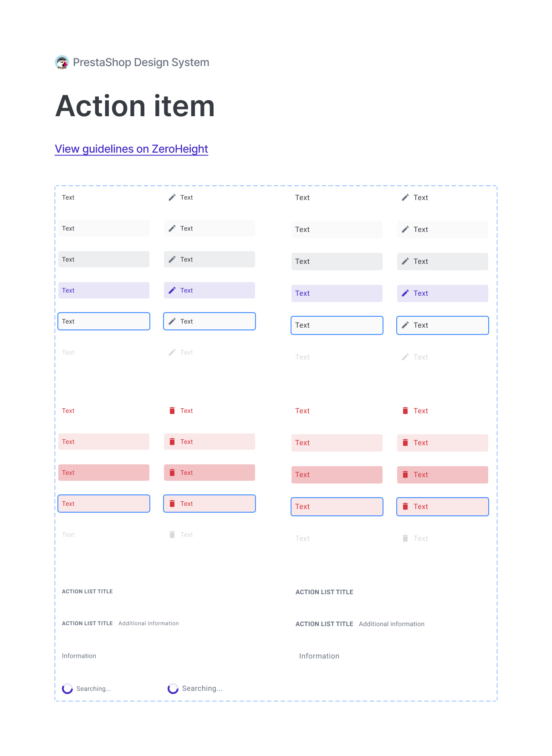Select the larger purple Text item without icon
Screen dimensions: 552x756
tap(337, 293)
